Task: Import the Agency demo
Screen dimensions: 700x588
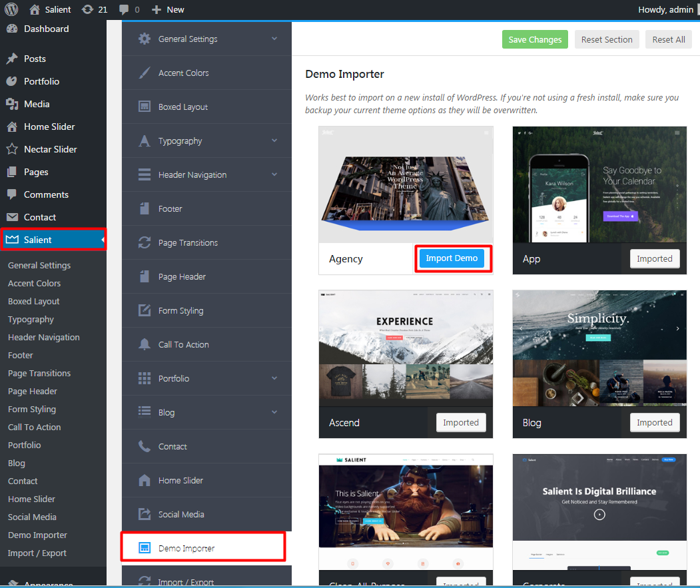Action: point(452,258)
